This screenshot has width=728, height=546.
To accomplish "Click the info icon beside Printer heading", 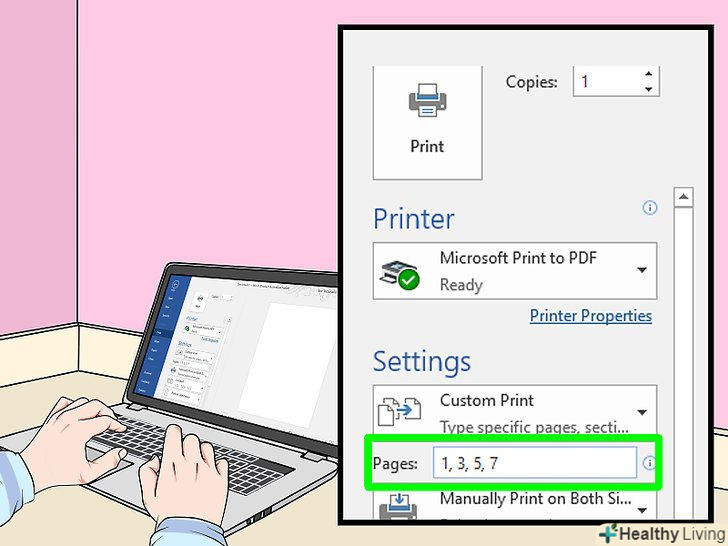I will pyautogui.click(x=650, y=208).
